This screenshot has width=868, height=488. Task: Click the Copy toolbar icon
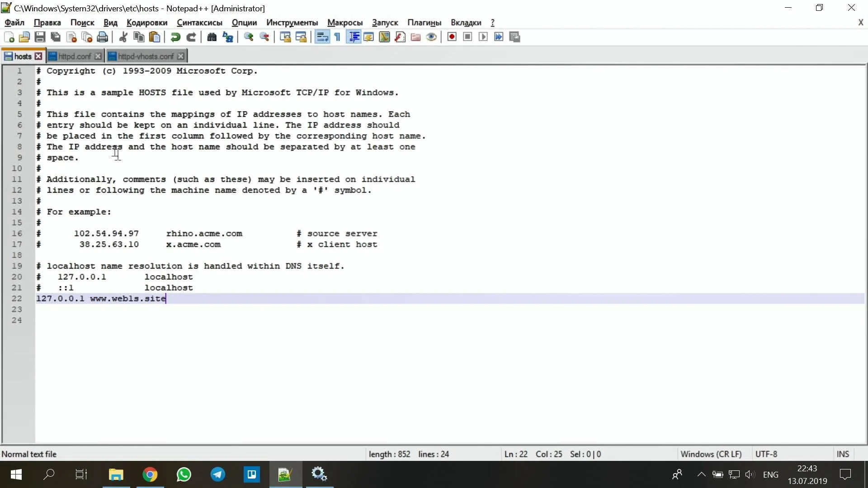[x=139, y=37]
